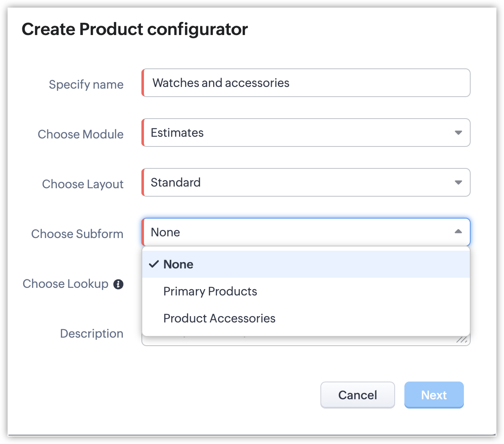
Task: Click the Standard layout value
Action: 176,182
